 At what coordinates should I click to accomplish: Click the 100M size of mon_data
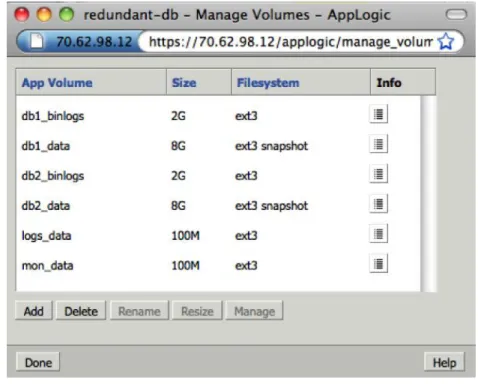[x=185, y=266]
